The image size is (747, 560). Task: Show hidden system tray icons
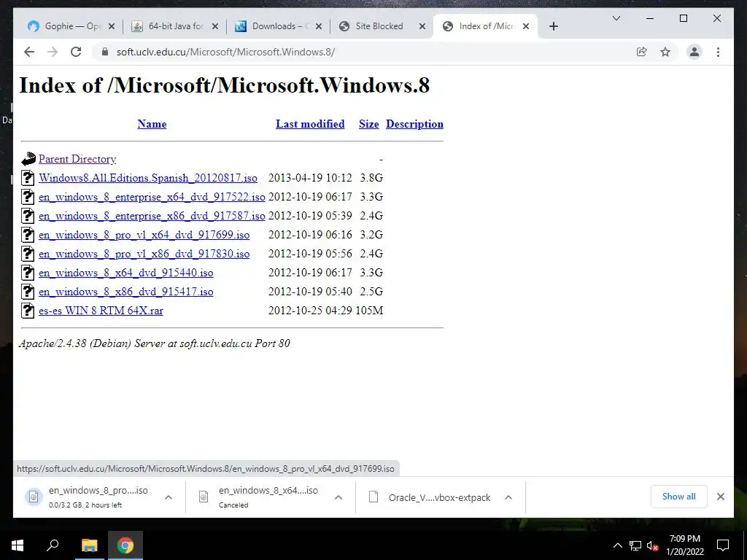coord(617,545)
